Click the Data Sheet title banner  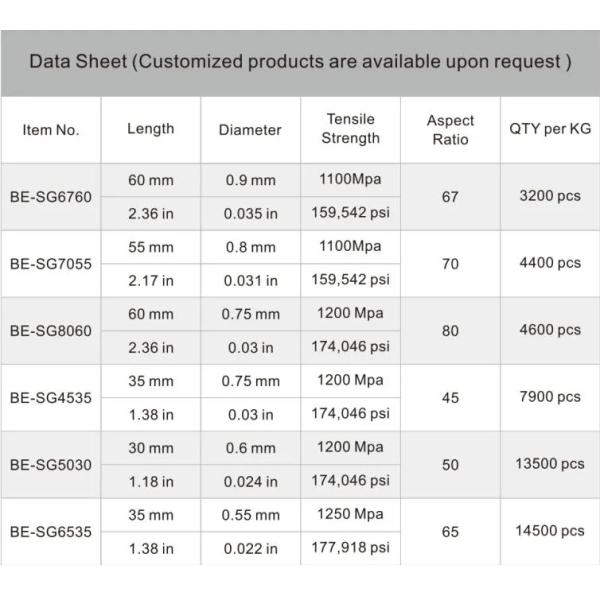(300, 62)
